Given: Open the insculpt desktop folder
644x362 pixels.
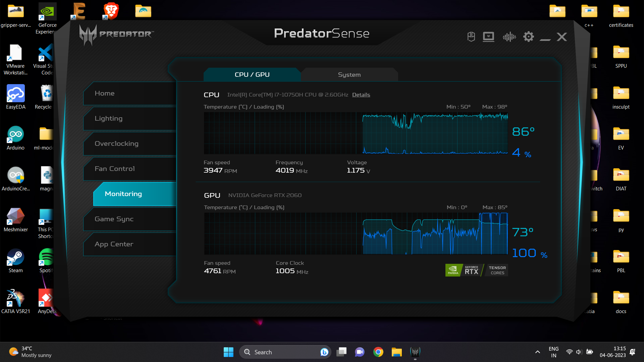Looking at the screenshot, I should point(621,97).
